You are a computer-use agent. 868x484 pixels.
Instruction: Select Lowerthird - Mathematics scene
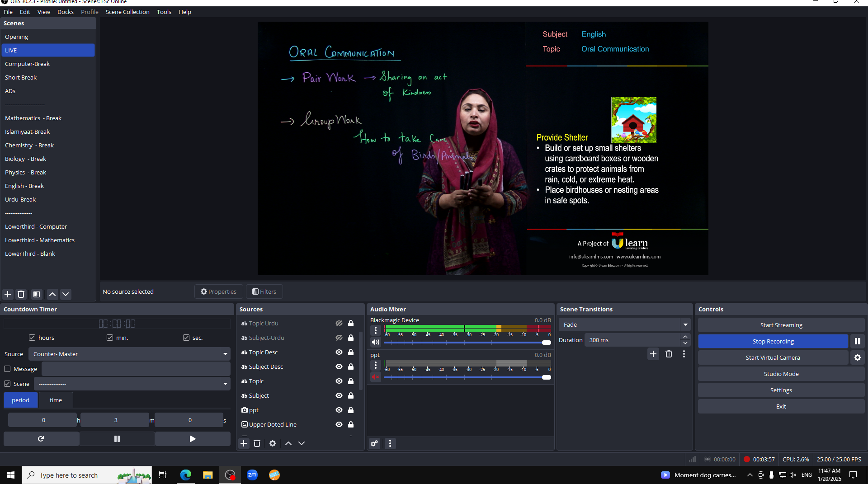[x=48, y=240]
